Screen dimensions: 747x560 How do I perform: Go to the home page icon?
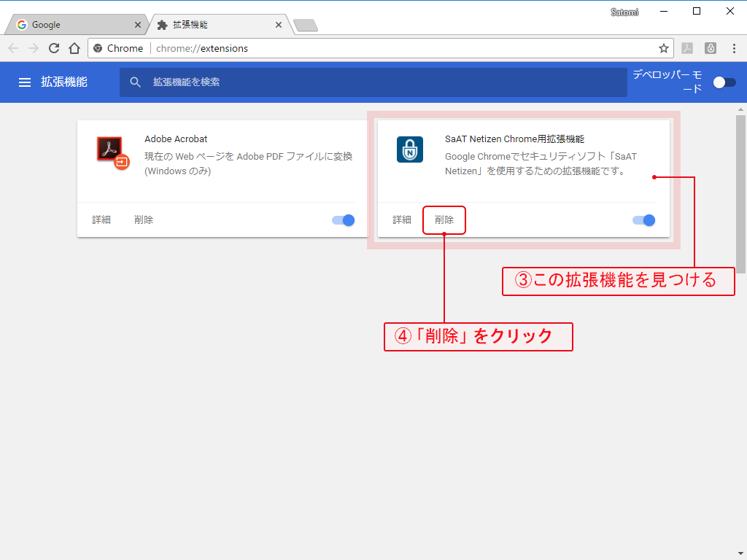(x=74, y=48)
